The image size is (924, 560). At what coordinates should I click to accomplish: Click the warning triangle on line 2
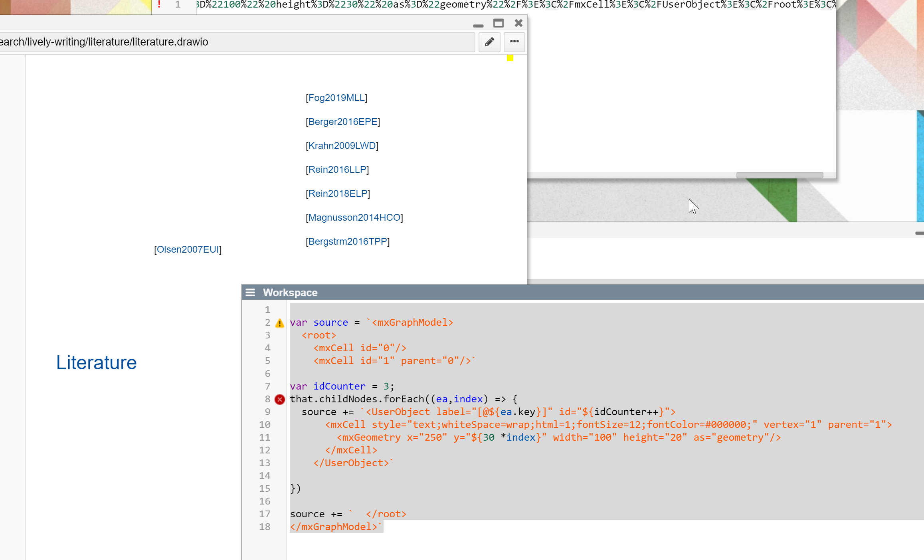[x=280, y=323]
